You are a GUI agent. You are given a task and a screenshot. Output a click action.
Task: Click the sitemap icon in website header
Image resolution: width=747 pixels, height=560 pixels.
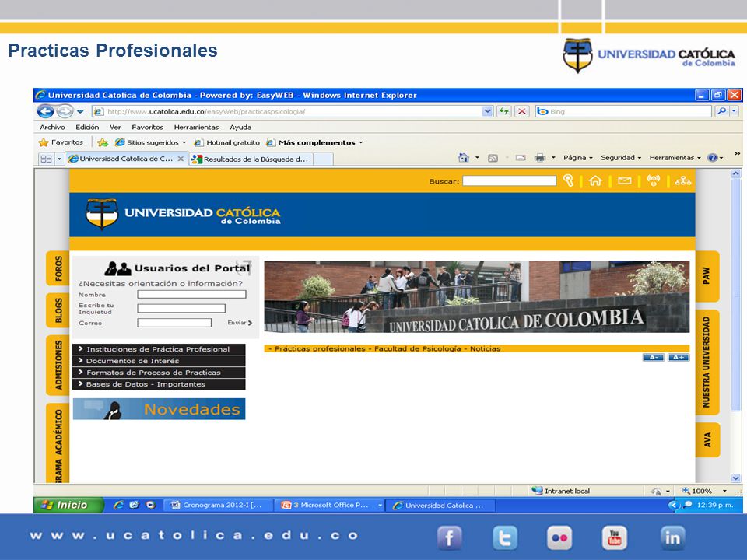682,180
